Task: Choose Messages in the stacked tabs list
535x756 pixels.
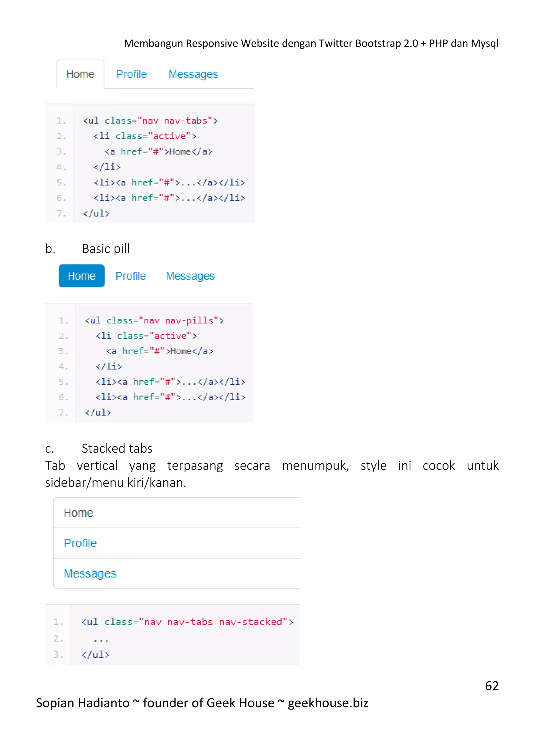Action: [177, 574]
